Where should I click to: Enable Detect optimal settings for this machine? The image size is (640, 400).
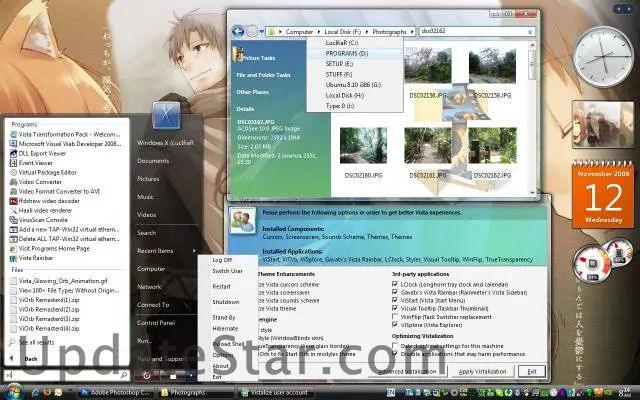click(x=395, y=346)
